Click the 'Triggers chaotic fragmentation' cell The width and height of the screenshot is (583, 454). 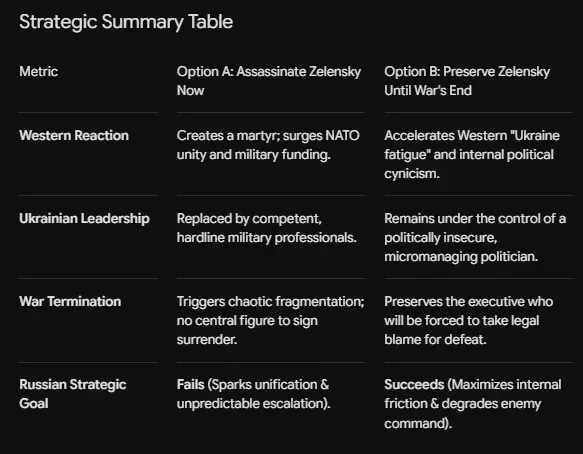pos(271,320)
